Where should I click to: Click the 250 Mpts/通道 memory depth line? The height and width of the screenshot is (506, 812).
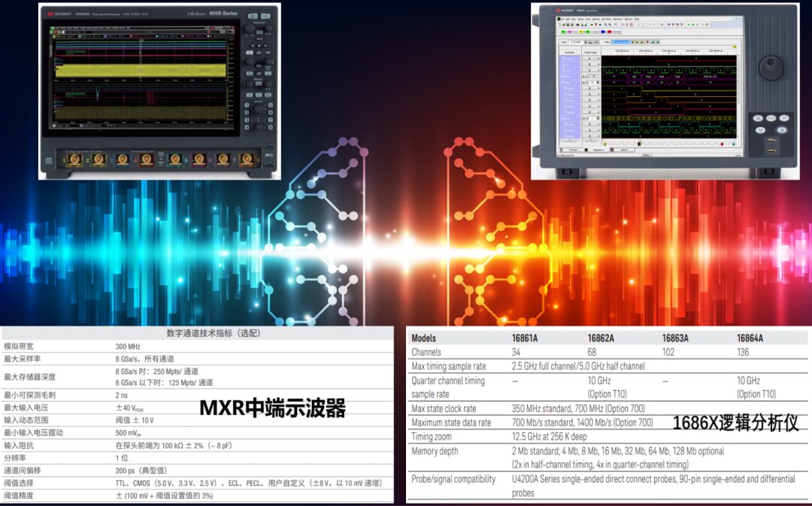(x=156, y=371)
